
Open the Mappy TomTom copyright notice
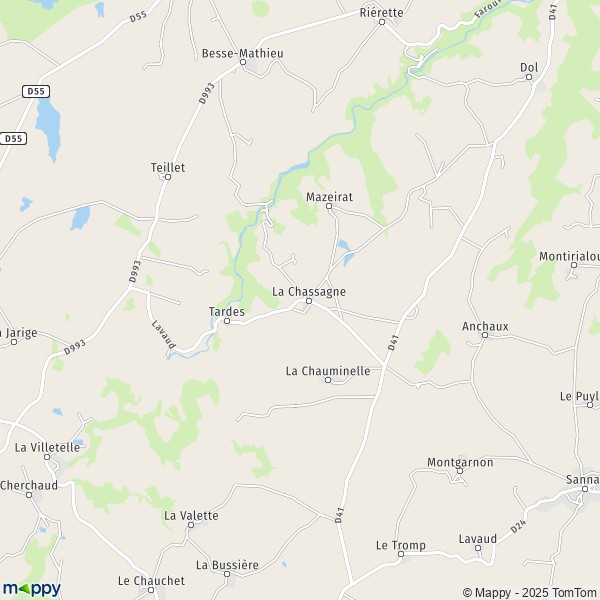coord(531,592)
